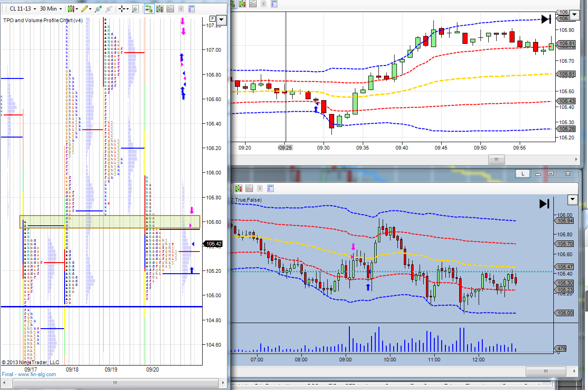Open indicators icon in lower chart toolbar
Screen dimensions: 588x390
click(x=249, y=188)
